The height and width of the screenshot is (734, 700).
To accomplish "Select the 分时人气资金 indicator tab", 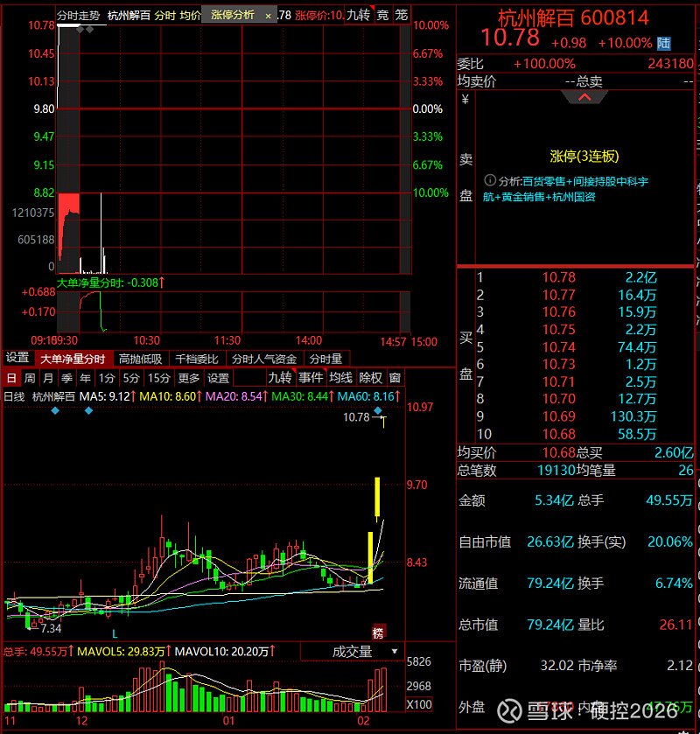I will coord(264,359).
